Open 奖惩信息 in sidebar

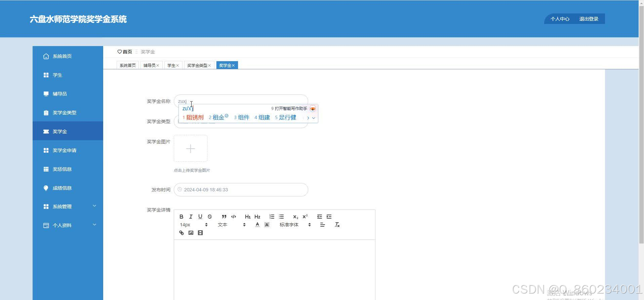point(68,169)
